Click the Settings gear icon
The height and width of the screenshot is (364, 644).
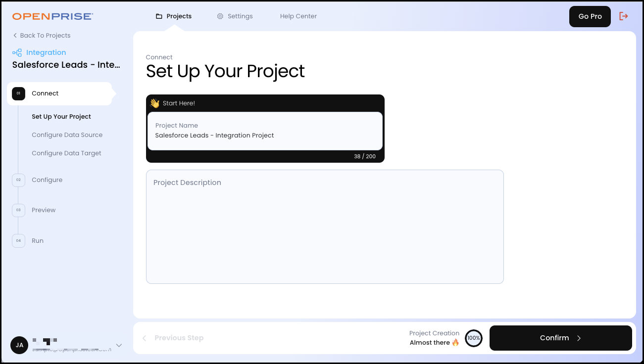pyautogui.click(x=220, y=16)
